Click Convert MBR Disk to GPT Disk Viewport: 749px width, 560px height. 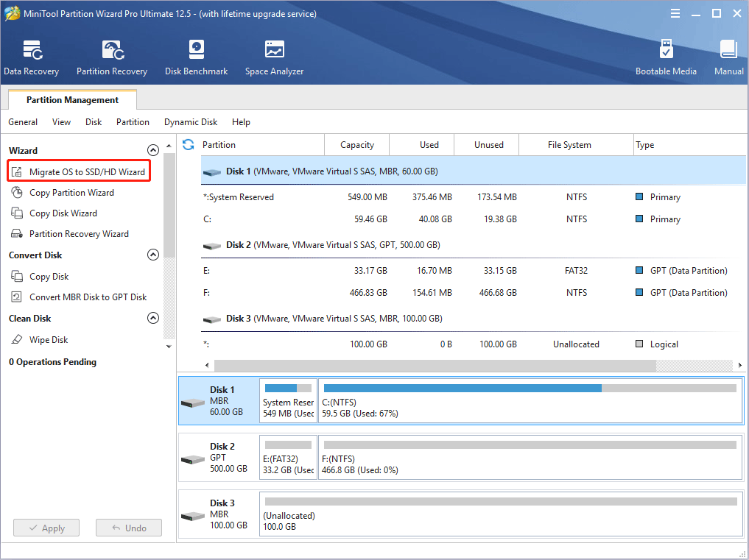point(88,297)
